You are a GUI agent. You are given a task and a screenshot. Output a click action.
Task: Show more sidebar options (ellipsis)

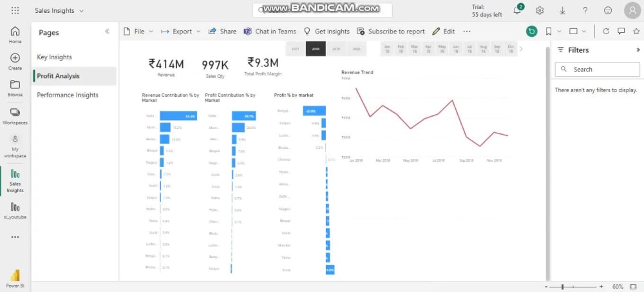click(15, 237)
